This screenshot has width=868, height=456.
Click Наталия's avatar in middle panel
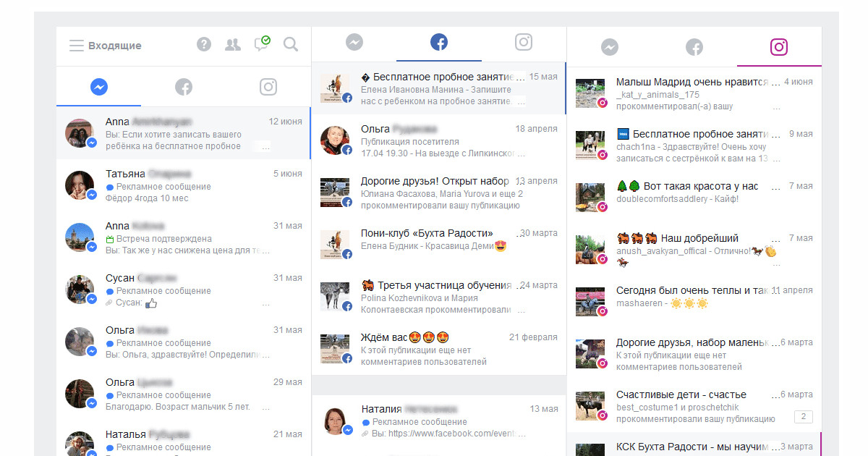336,421
